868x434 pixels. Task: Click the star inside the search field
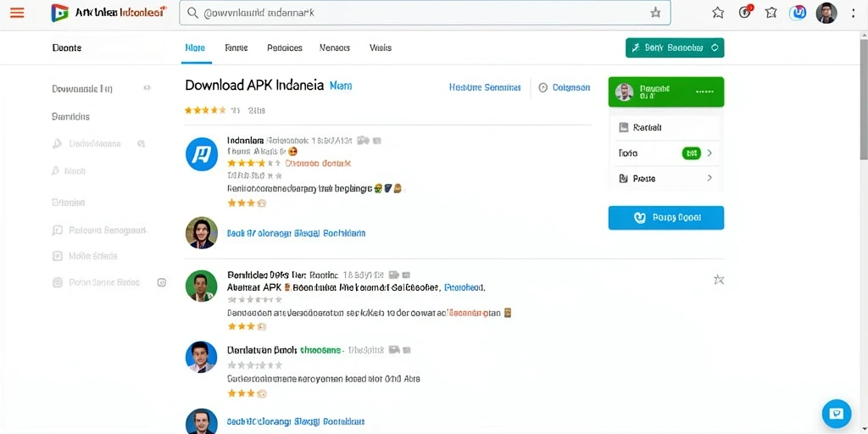(x=655, y=12)
